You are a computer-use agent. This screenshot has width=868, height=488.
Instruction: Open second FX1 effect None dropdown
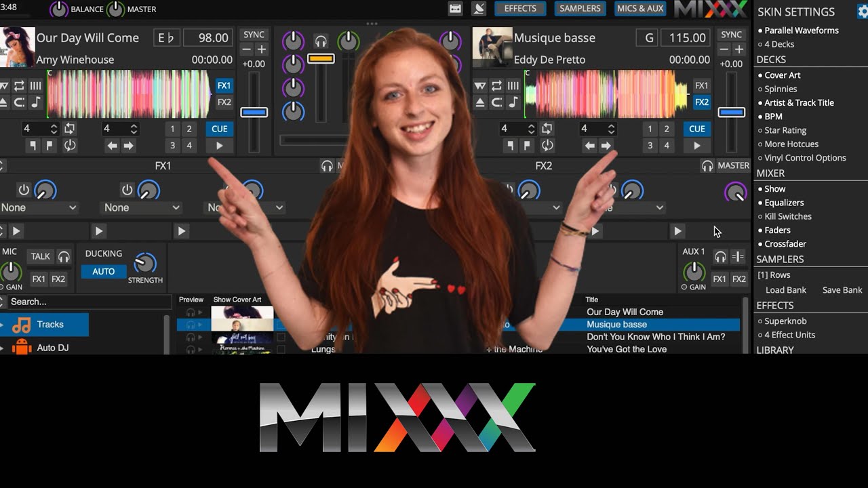pyautogui.click(x=141, y=207)
